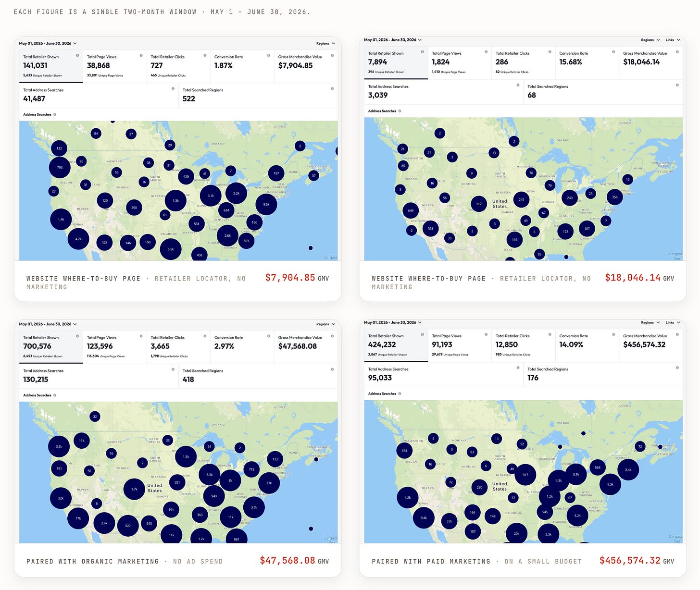Click info icon on Total Retailer Clicks 3,665 card
The width and height of the screenshot is (700, 590).
coord(205,336)
